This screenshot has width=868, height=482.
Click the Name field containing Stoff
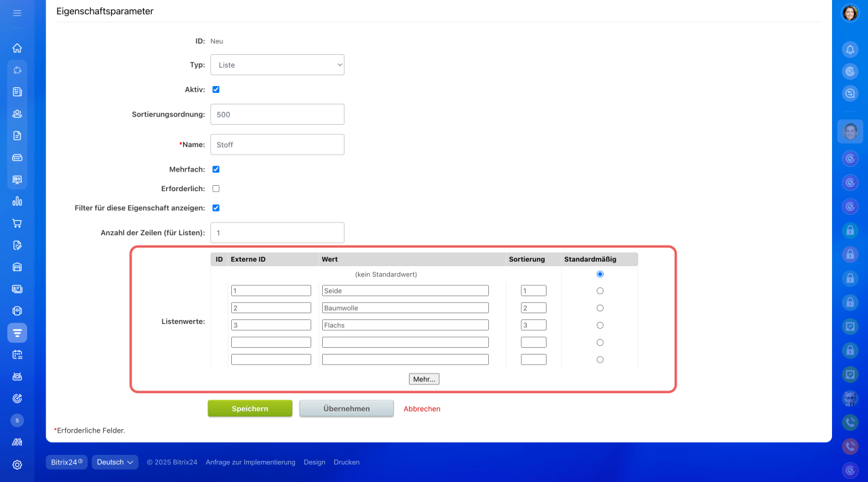[x=277, y=144]
